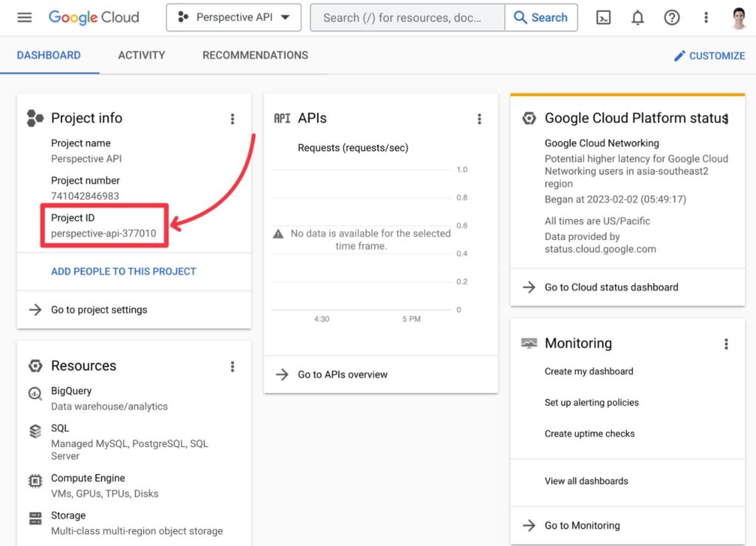Switch to the Dashboard tab
The image size is (756, 546).
pos(49,55)
